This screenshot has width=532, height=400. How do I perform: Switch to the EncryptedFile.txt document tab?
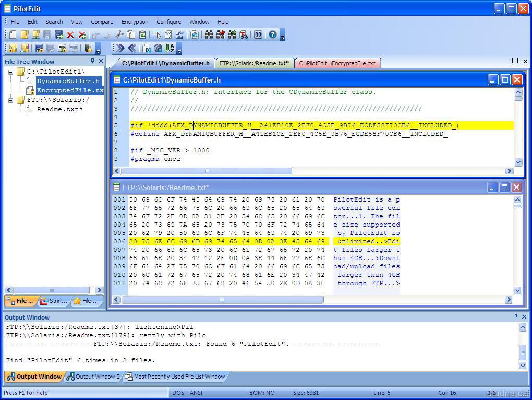337,63
